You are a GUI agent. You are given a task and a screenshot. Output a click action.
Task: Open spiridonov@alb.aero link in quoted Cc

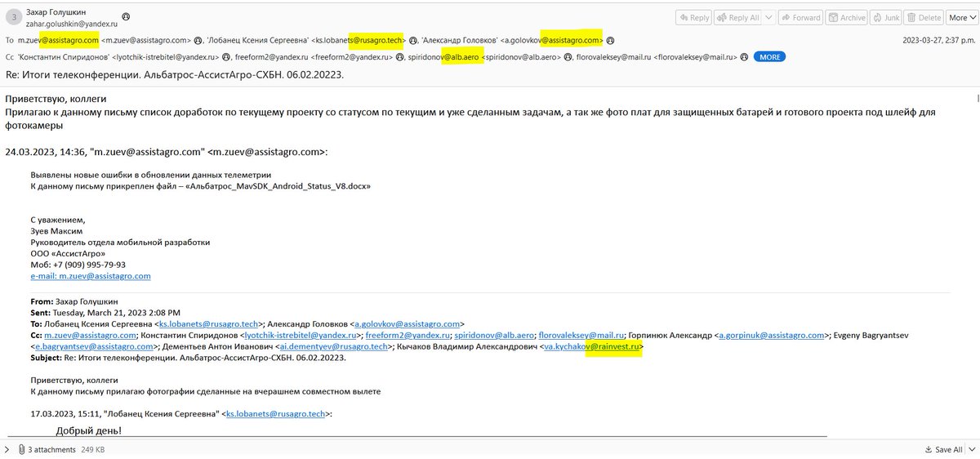495,335
